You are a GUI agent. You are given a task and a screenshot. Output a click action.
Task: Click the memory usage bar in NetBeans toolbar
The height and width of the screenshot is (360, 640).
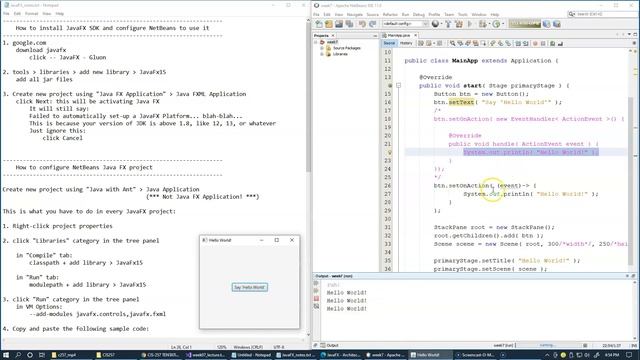(524, 24)
